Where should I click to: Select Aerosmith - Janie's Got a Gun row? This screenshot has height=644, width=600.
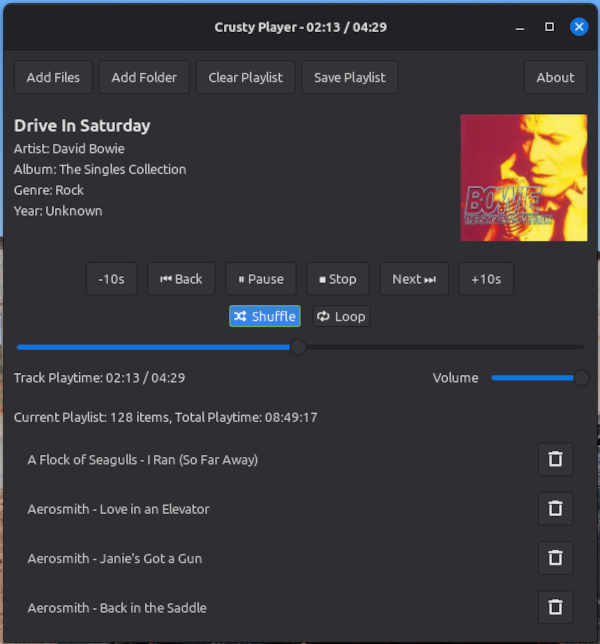[300, 558]
